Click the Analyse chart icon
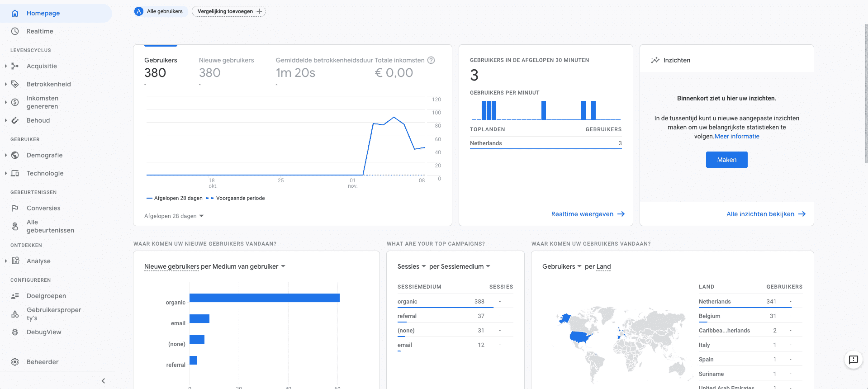 pyautogui.click(x=15, y=261)
